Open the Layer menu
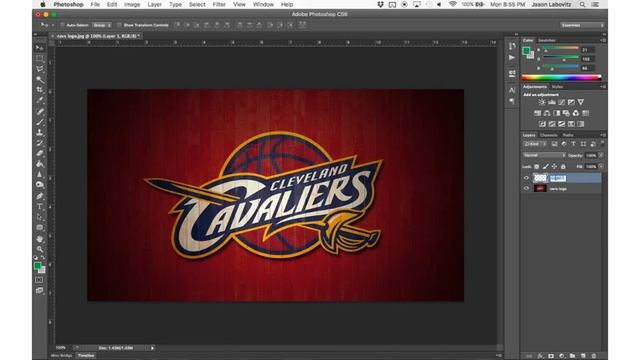Viewport: 640px width, 360px height. pyautogui.click(x=154, y=4)
